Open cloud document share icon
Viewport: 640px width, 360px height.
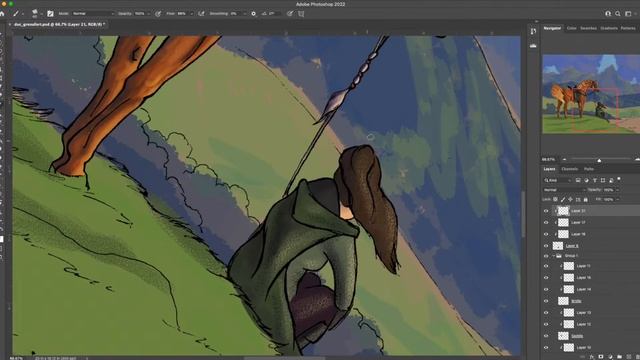coord(608,13)
